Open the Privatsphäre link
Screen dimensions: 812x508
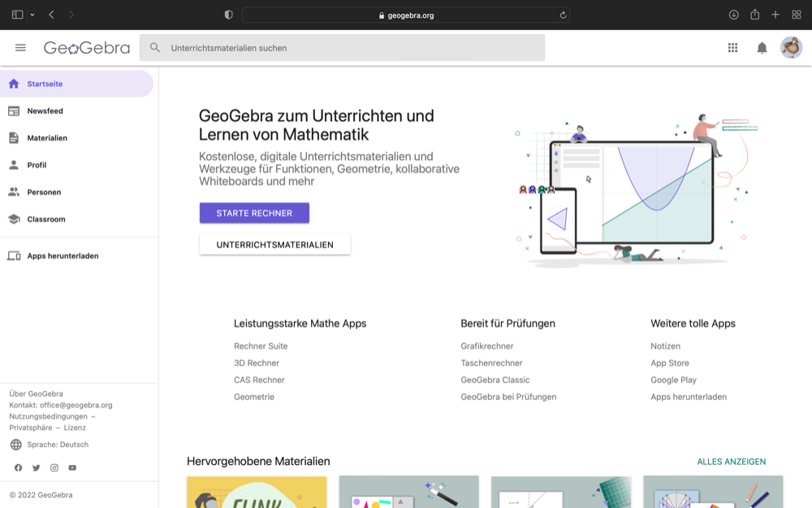coord(31,428)
